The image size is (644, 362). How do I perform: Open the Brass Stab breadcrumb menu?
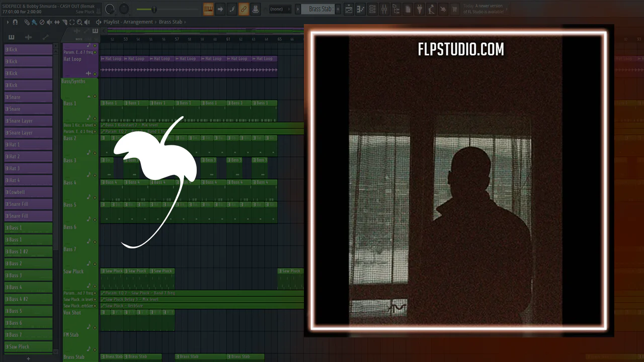pyautogui.click(x=171, y=22)
